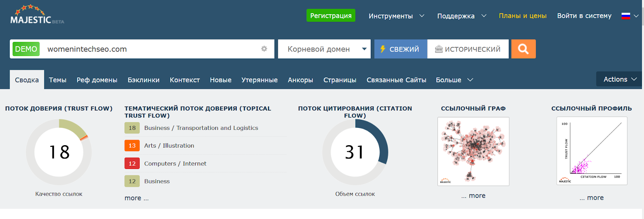Click the orange 13 score swatch
The image size is (644, 219).
132,146
